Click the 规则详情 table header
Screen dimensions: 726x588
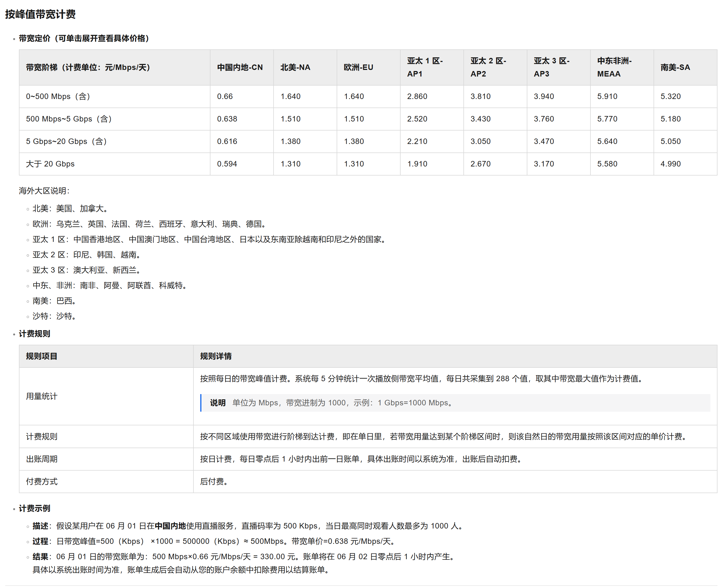pyautogui.click(x=215, y=356)
